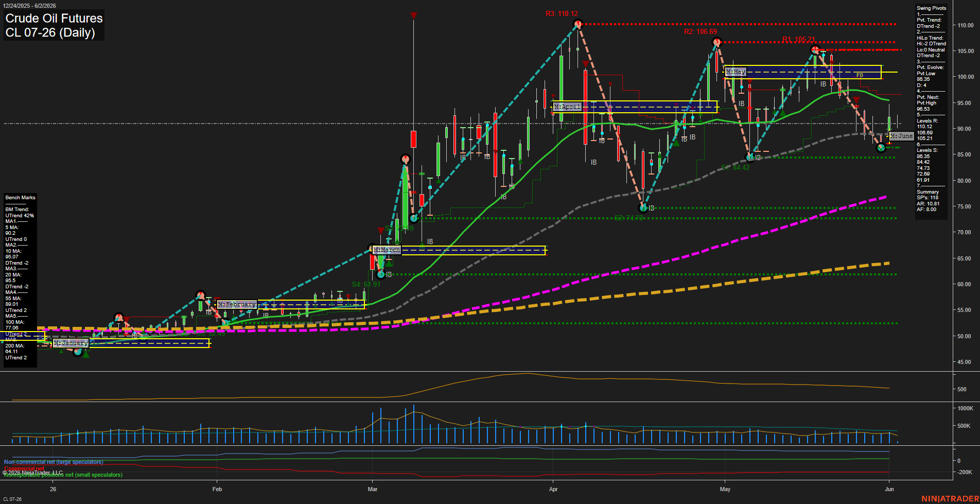Click the 'Feb' label on time axis
This screenshot has height=504, width=980.
pyautogui.click(x=217, y=489)
